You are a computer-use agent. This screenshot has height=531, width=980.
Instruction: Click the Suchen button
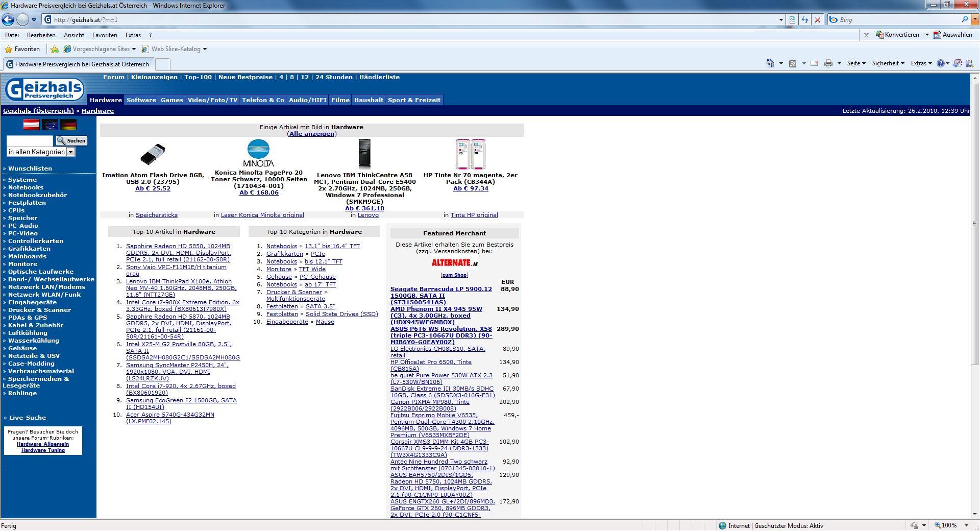coord(71,140)
